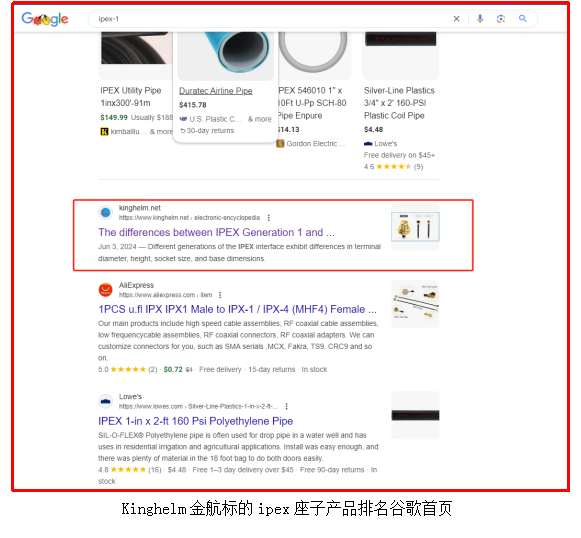Viewport: 581px width, 538px height.
Task: Open Google Lens image search icon
Action: [x=501, y=19]
